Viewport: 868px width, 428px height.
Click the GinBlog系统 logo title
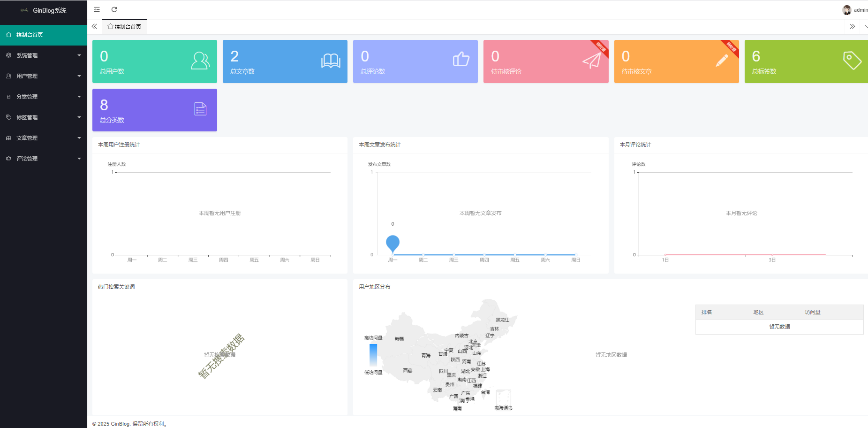click(x=49, y=10)
